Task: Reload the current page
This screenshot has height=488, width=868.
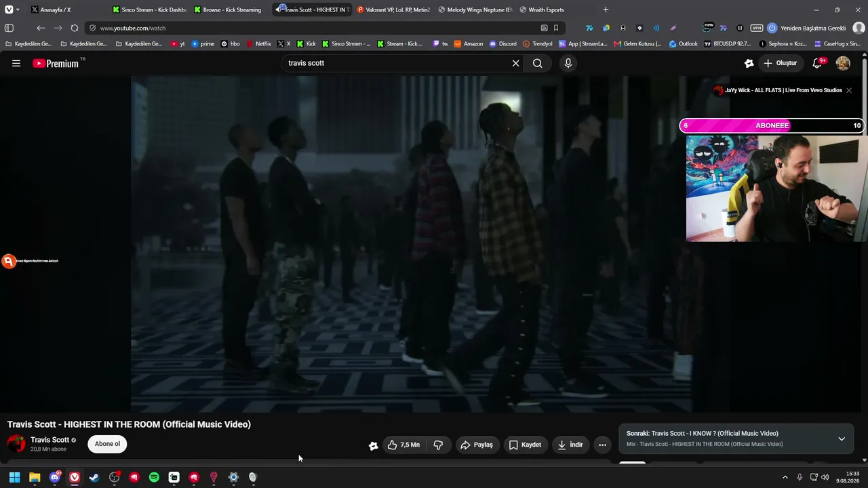Action: coord(75,28)
